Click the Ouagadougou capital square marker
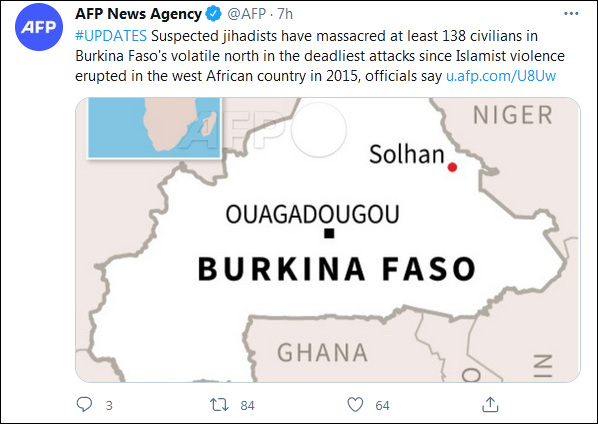This screenshot has height=424, width=598. click(329, 233)
